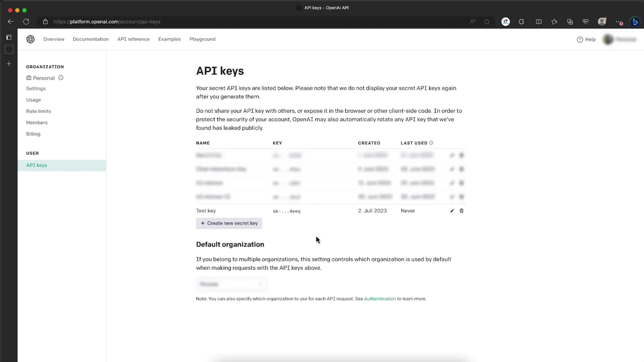The width and height of the screenshot is (644, 362).
Task: Open browser settings and more menu
Action: click(x=618, y=22)
